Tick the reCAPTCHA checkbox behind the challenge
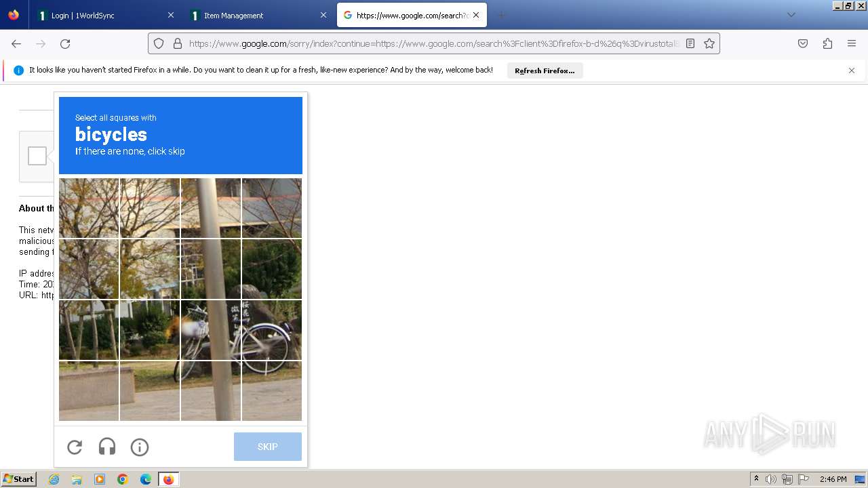This screenshot has width=868, height=488. pos(37,156)
